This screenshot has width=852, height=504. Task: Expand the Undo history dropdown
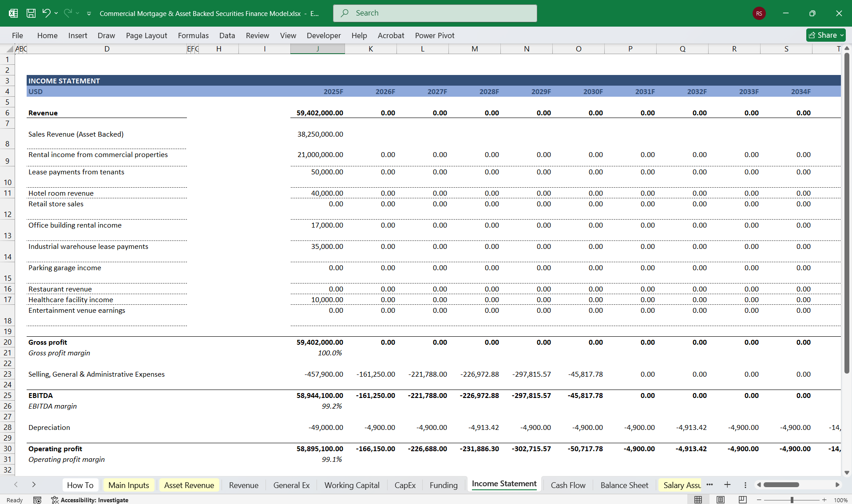pos(56,13)
